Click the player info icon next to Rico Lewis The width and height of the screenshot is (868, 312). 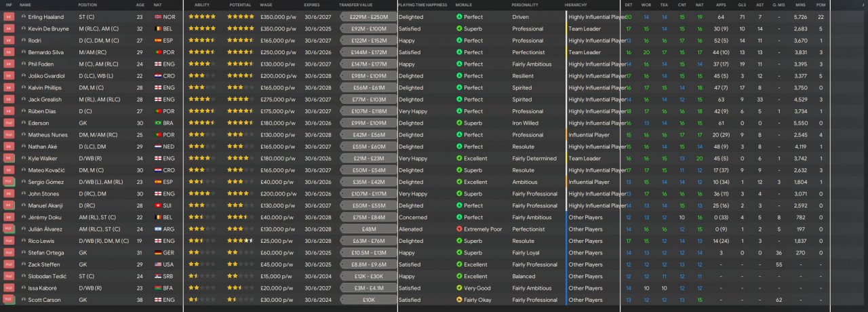coord(24,241)
